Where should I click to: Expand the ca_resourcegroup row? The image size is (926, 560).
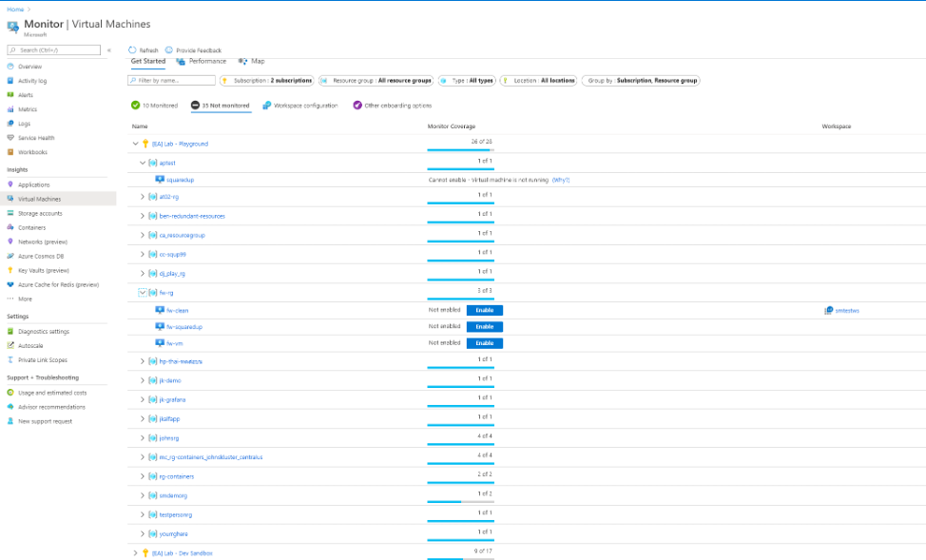[x=143, y=235]
